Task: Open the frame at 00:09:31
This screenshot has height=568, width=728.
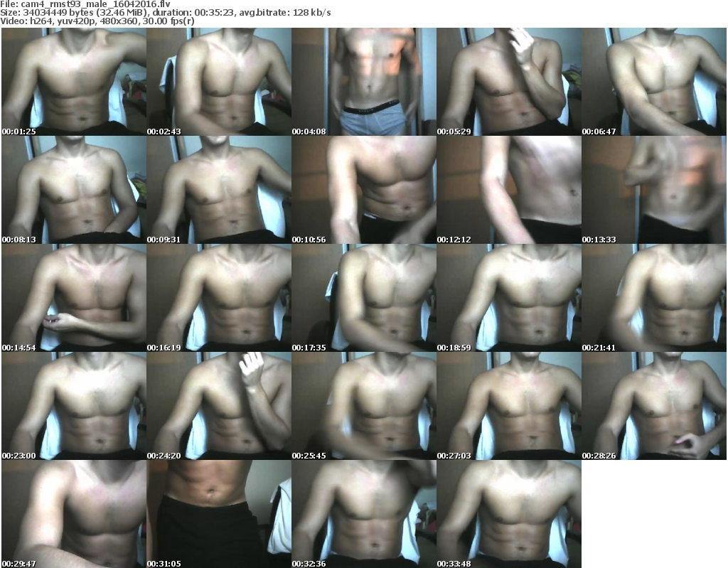Action: 219,190
